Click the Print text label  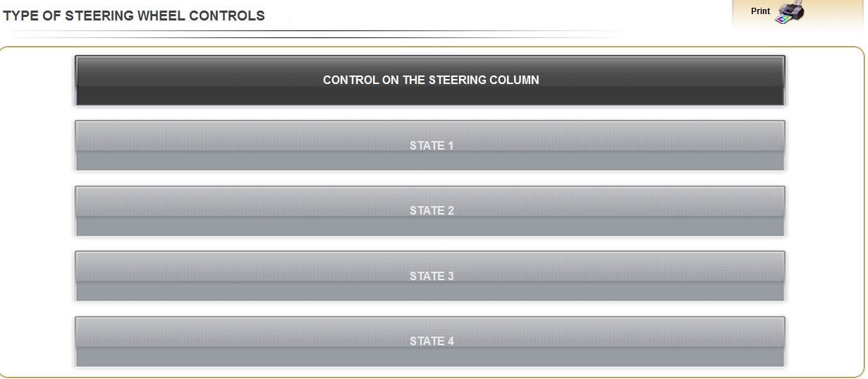[x=760, y=11]
